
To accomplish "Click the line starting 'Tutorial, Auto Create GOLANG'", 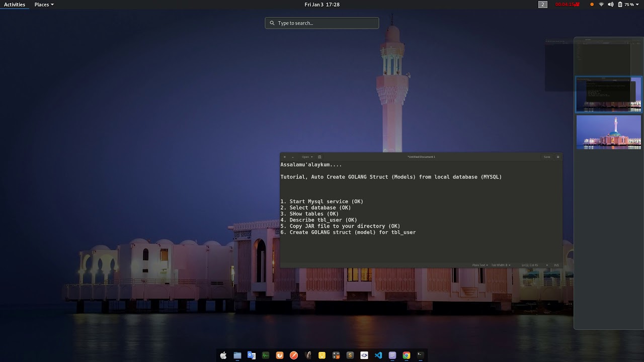I will click(x=391, y=177).
